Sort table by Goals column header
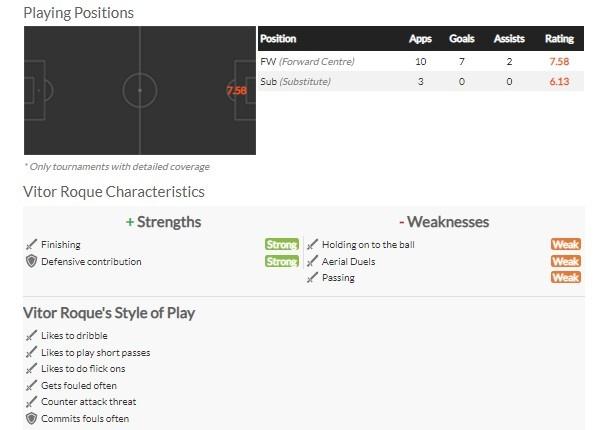Screen dimensions: 600x430 464,39
